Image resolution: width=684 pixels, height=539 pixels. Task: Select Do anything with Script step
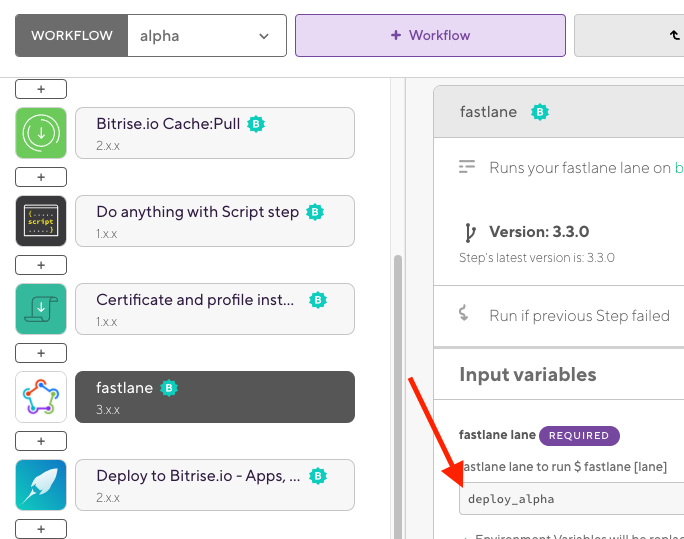pyautogui.click(x=215, y=221)
